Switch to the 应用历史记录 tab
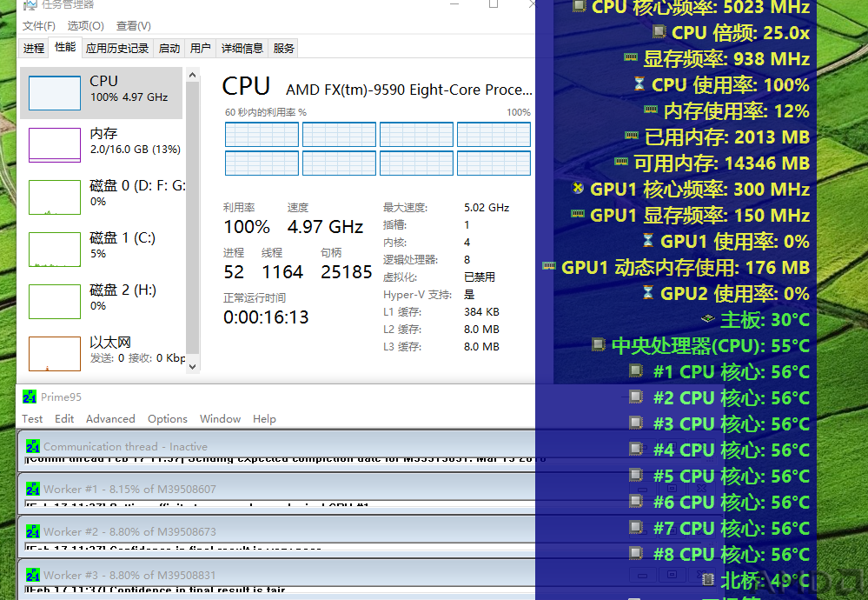This screenshot has width=868, height=600. [x=117, y=48]
